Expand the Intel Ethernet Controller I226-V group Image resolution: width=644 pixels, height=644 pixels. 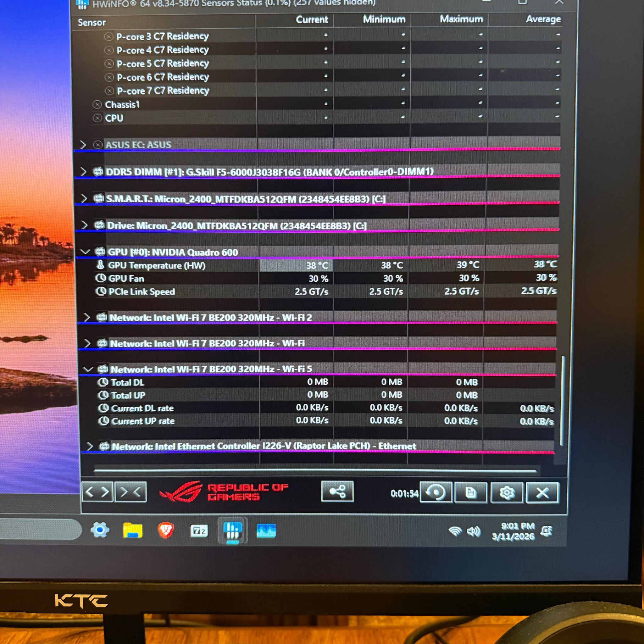(89, 446)
